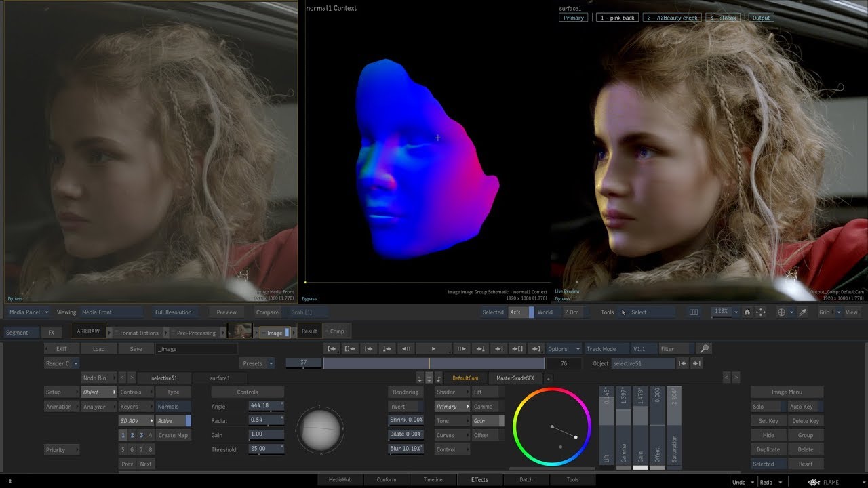Click the Saturation slider bar
Viewport: 868px width, 488px height.
(674, 426)
